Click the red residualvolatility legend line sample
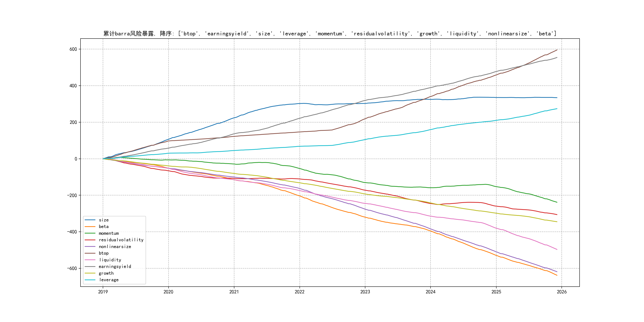This screenshot has height=322, width=644. click(90, 240)
